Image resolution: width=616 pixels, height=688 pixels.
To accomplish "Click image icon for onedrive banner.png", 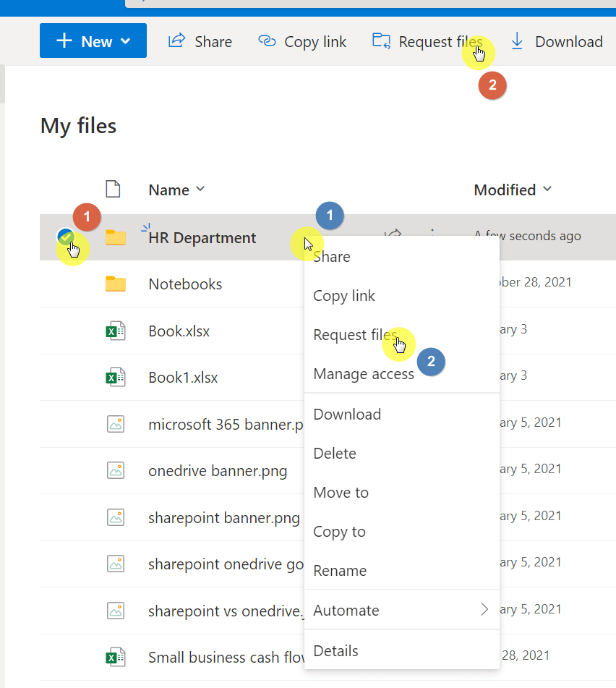I will tap(116, 470).
